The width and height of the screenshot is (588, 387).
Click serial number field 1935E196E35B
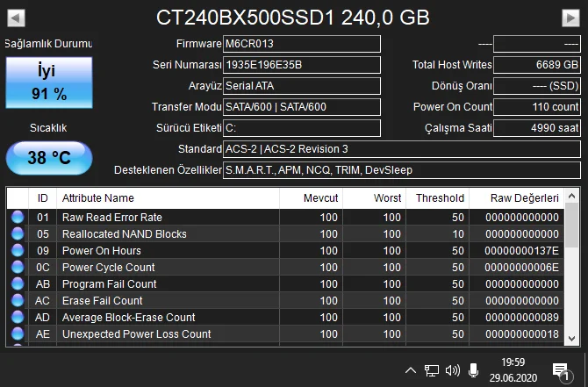302,65
